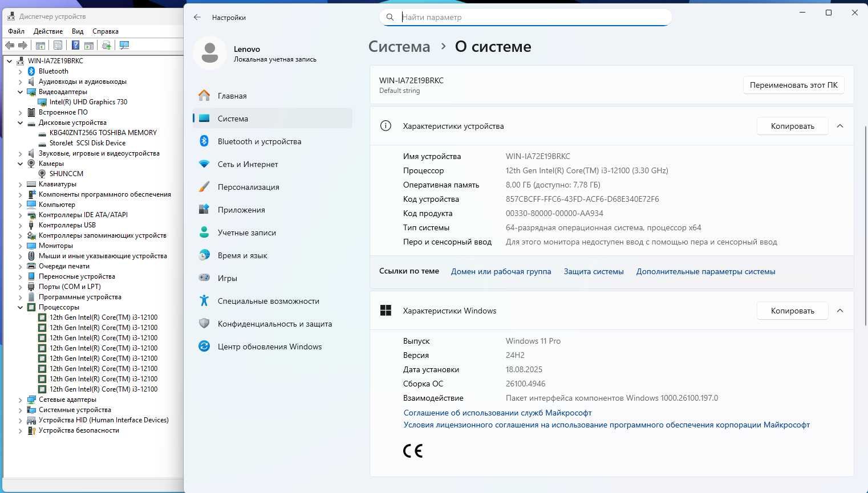Select Звуковые, игровые и видеоустройства item
868x493 pixels.
[99, 153]
